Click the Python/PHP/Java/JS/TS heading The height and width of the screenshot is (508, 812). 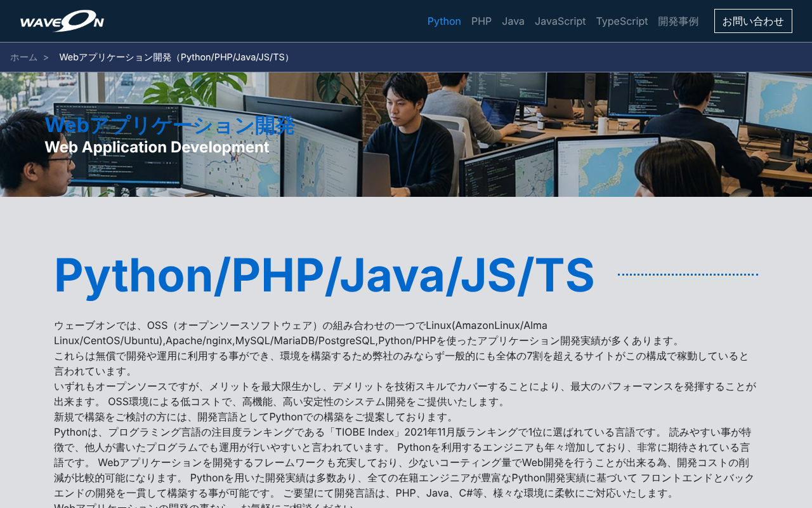click(324, 275)
